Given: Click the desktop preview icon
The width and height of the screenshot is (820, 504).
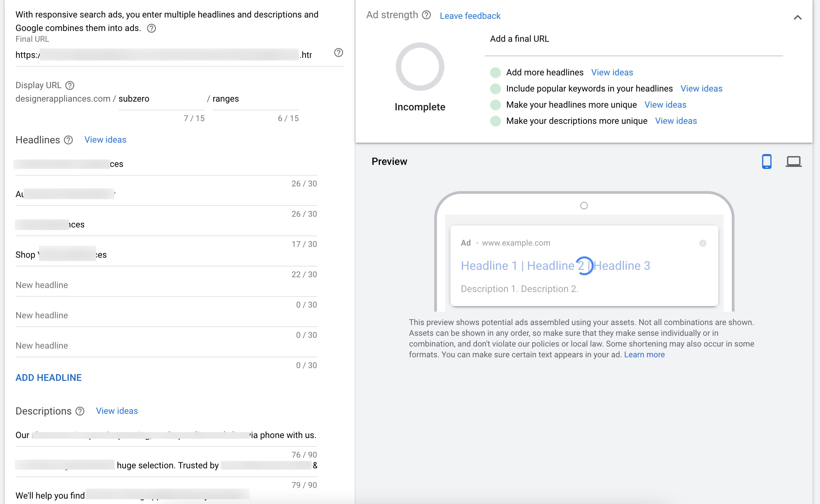Looking at the screenshot, I should click(x=792, y=161).
